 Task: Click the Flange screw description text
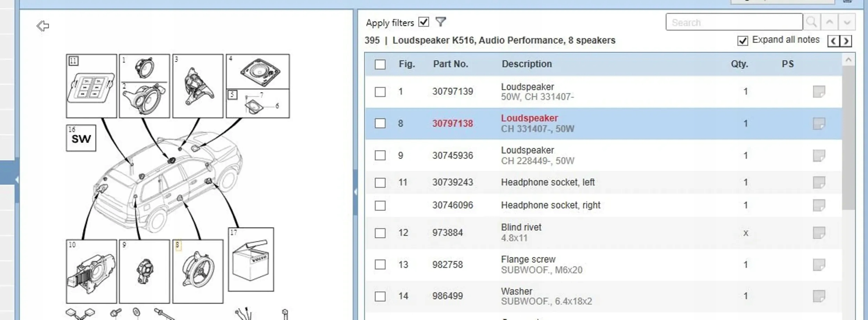[528, 259]
